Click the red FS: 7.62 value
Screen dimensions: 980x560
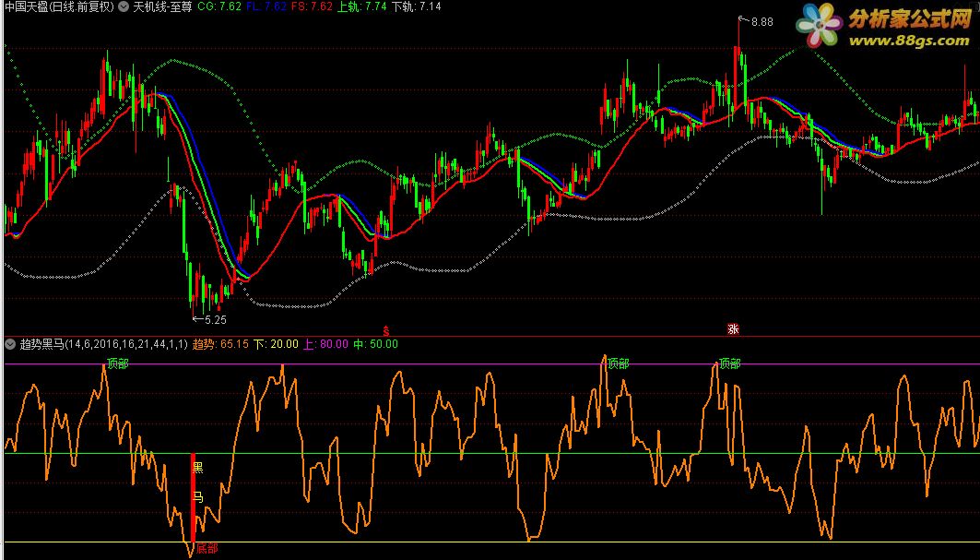point(312,6)
